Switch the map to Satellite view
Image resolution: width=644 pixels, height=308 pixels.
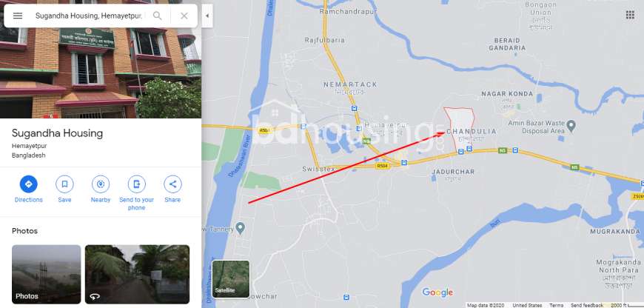click(x=231, y=279)
